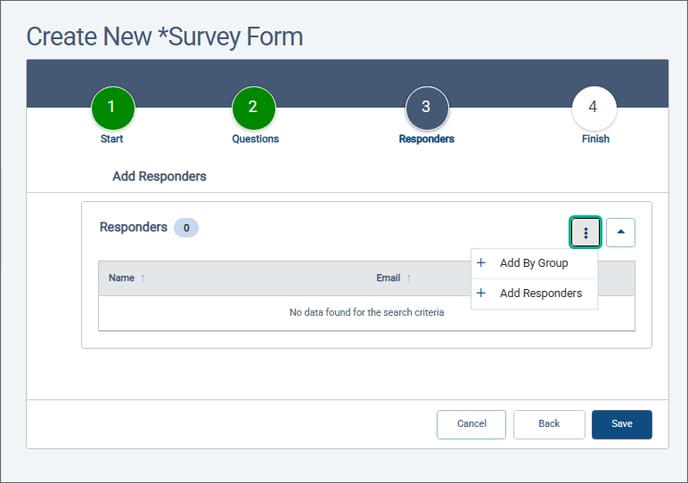688x483 pixels.
Task: Sort by the Name column arrow
Action: (143, 278)
